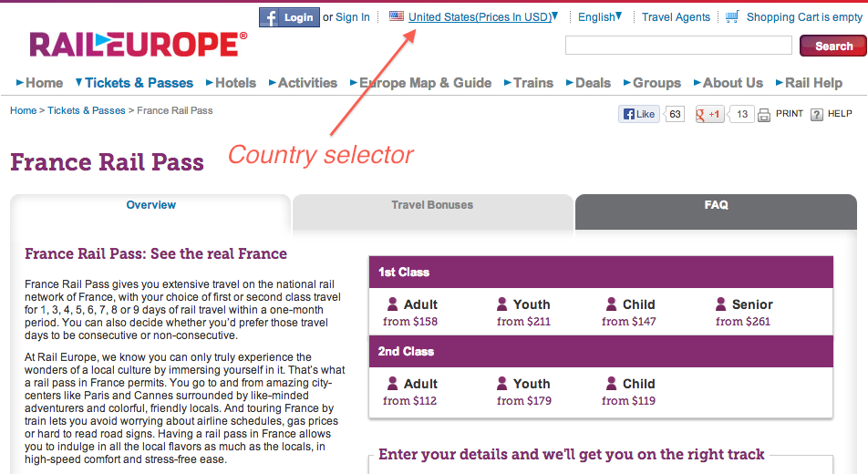
Task: Select 2nd Class Youth from $179
Action: tap(523, 391)
